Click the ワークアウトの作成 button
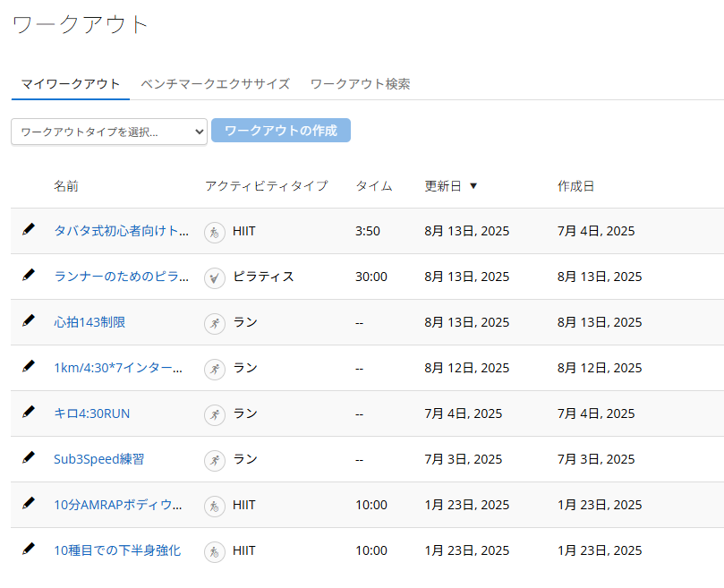The width and height of the screenshot is (724, 588). point(281,131)
